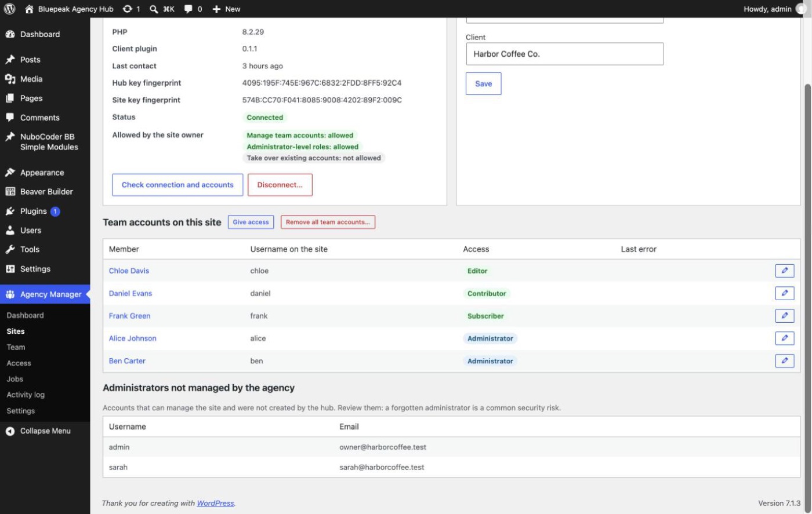Open Plugins plug icon

[x=10, y=211]
